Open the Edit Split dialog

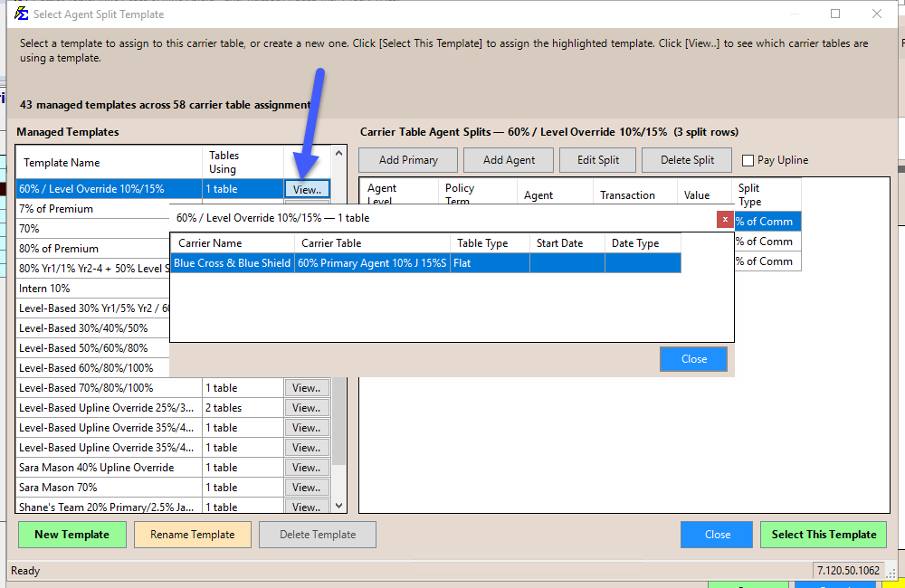pos(597,160)
